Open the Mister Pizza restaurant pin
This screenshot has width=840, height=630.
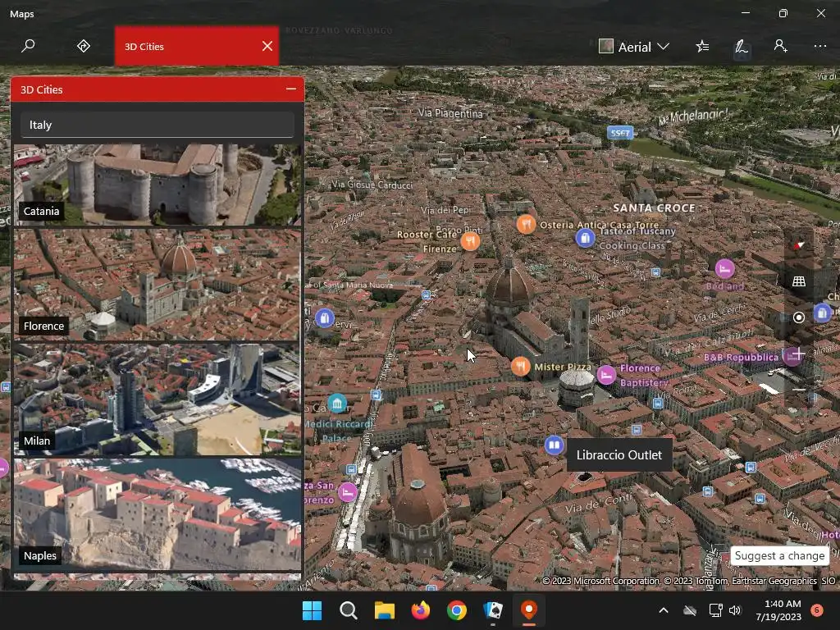[521, 367]
